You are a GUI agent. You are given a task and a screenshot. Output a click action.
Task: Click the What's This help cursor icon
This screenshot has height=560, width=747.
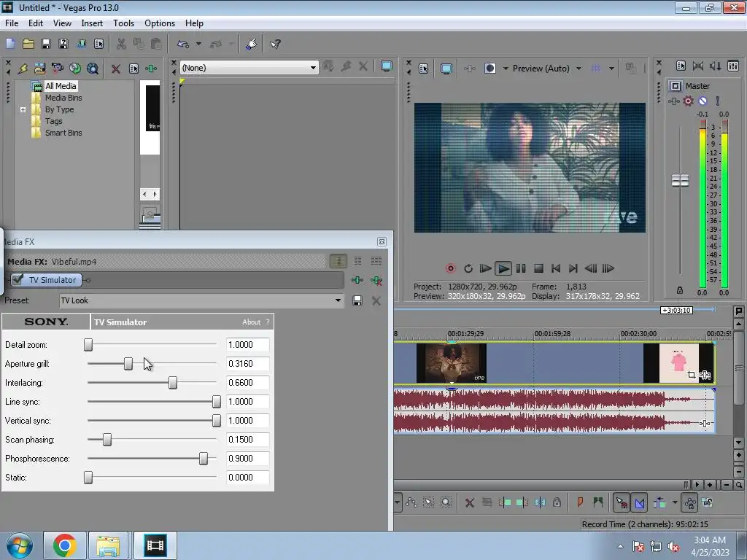(275, 44)
